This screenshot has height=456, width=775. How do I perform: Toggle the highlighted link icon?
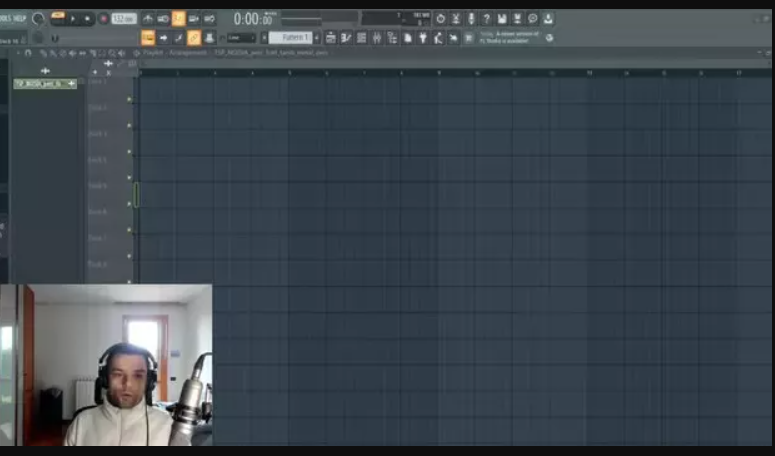194,38
